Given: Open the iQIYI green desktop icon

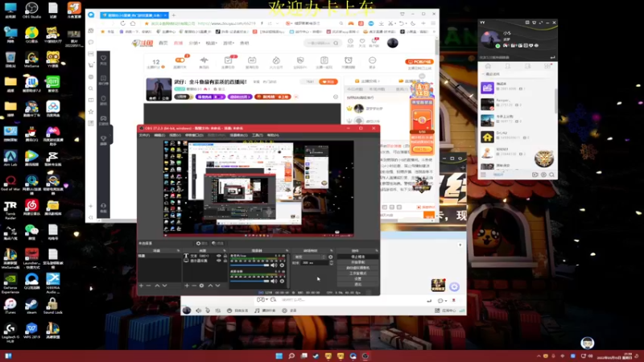Looking at the screenshot, I should coord(52,84).
